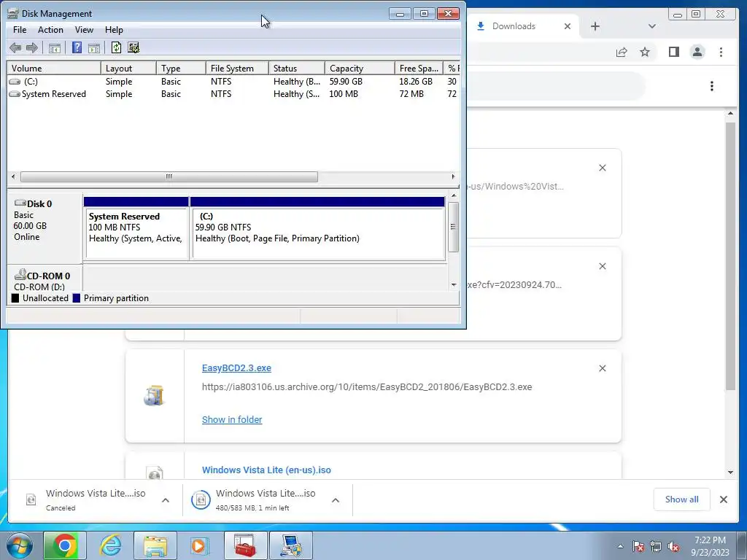Click the Chrome page vertical scrollbar

[730, 256]
